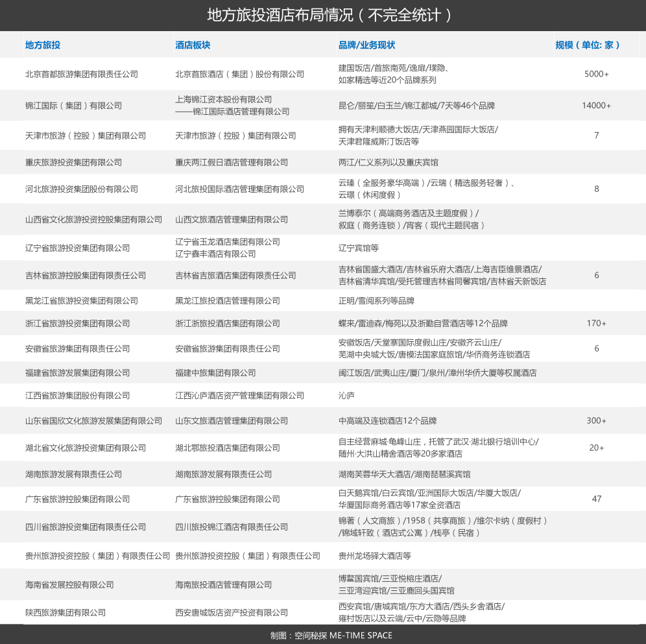
Task: Click the 规模（单位:家）column header
Action: [x=588, y=45]
